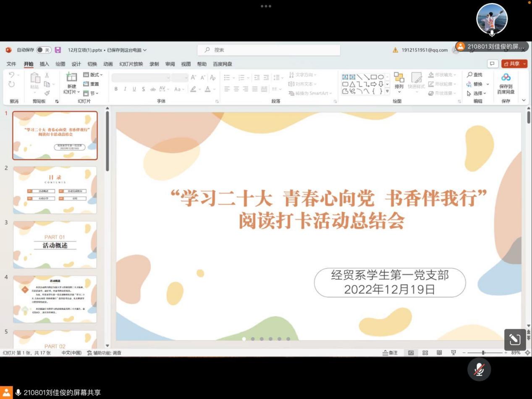This screenshot has height=399, width=532.
Task: Click the New Slide (新建幻灯片) icon
Action: (x=72, y=77)
